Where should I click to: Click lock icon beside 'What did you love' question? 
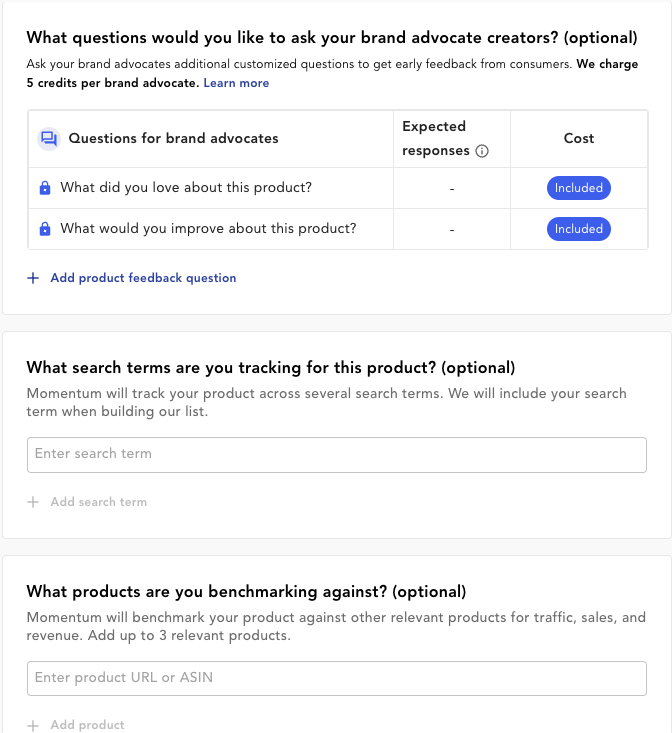45,188
